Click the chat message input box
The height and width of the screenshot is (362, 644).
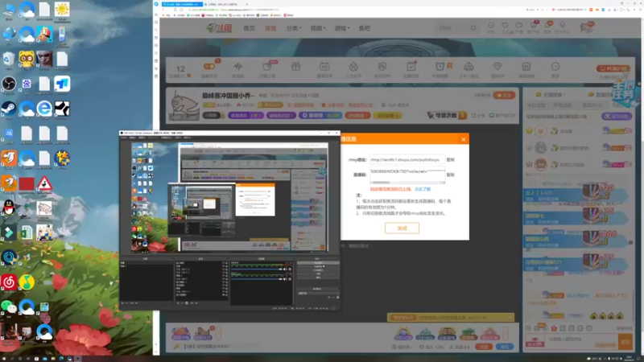click(581, 339)
